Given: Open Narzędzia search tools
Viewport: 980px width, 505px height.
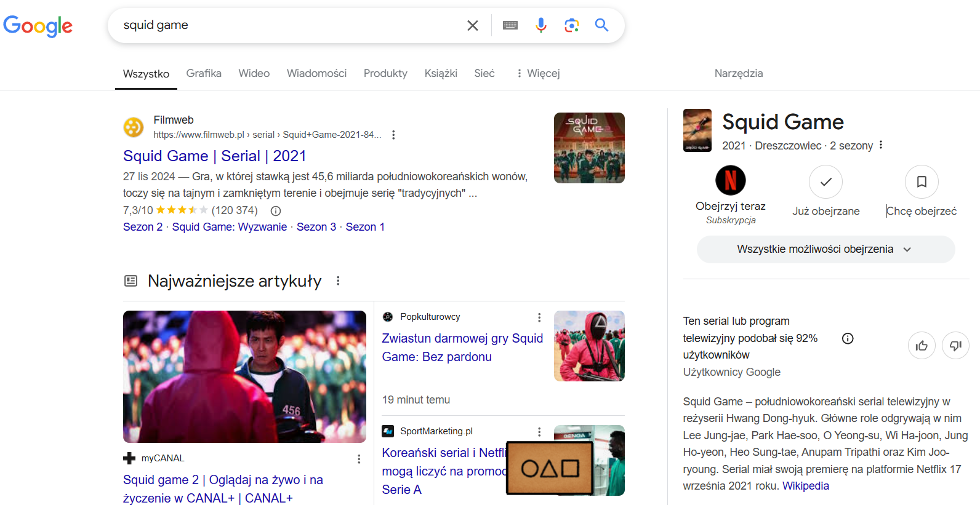Looking at the screenshot, I should pyautogui.click(x=739, y=73).
